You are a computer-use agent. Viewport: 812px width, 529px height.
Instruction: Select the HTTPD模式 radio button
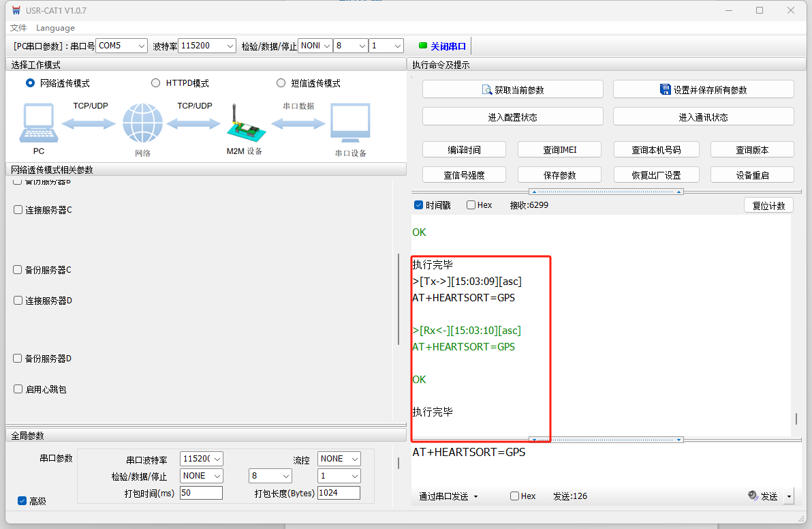point(155,83)
